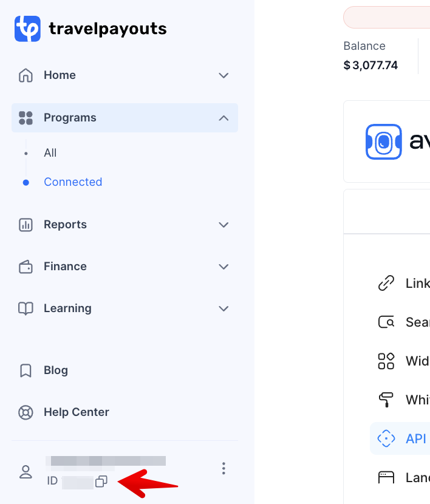Click the Finance wallet icon

[x=26, y=267]
